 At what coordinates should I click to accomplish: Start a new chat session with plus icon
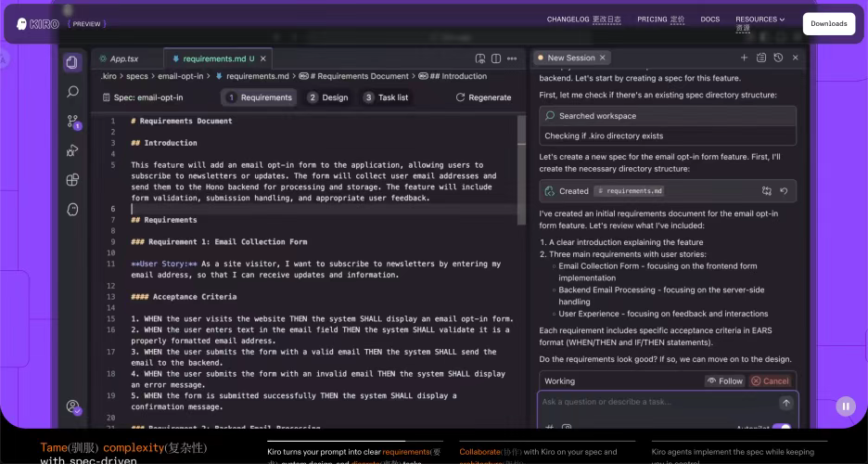tap(744, 58)
